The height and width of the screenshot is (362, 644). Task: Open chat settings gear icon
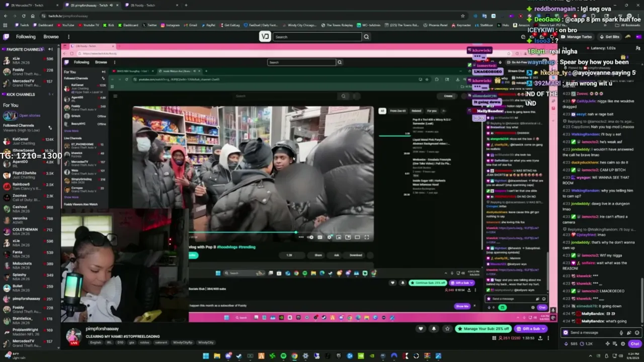coord(623,344)
